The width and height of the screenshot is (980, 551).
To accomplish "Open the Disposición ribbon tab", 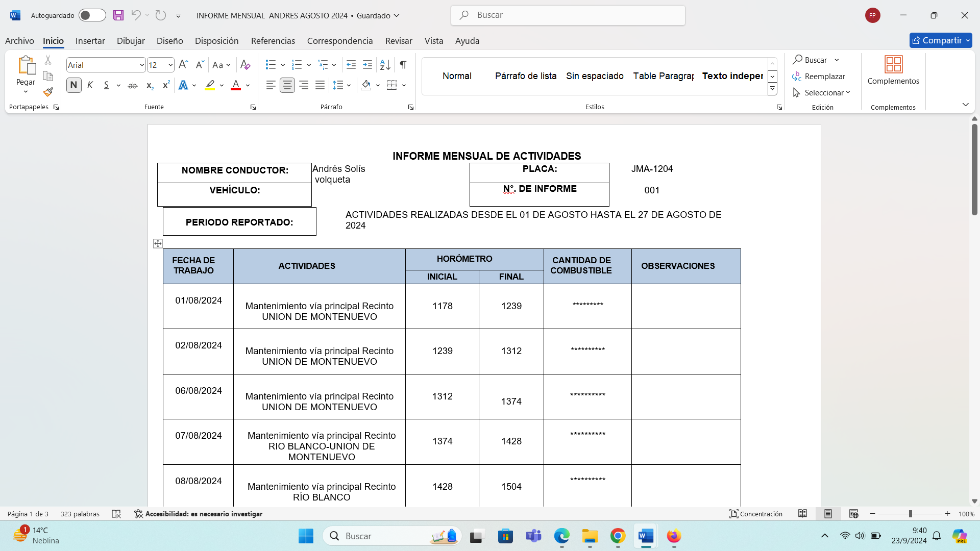I will pyautogui.click(x=216, y=41).
